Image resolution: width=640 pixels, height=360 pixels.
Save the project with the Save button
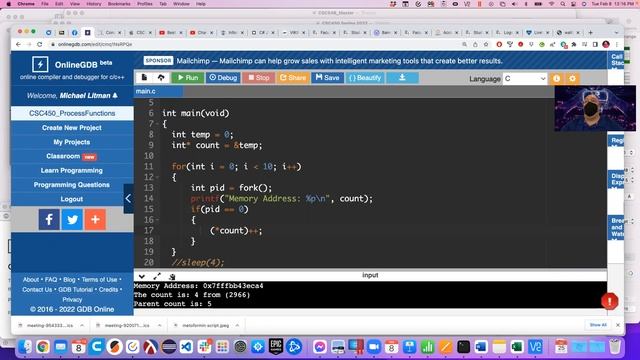point(327,78)
